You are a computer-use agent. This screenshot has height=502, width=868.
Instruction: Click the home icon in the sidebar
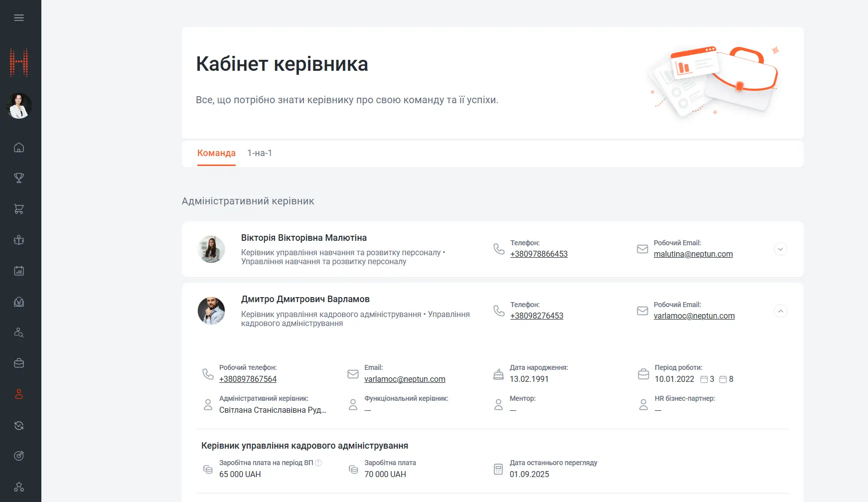point(19,148)
